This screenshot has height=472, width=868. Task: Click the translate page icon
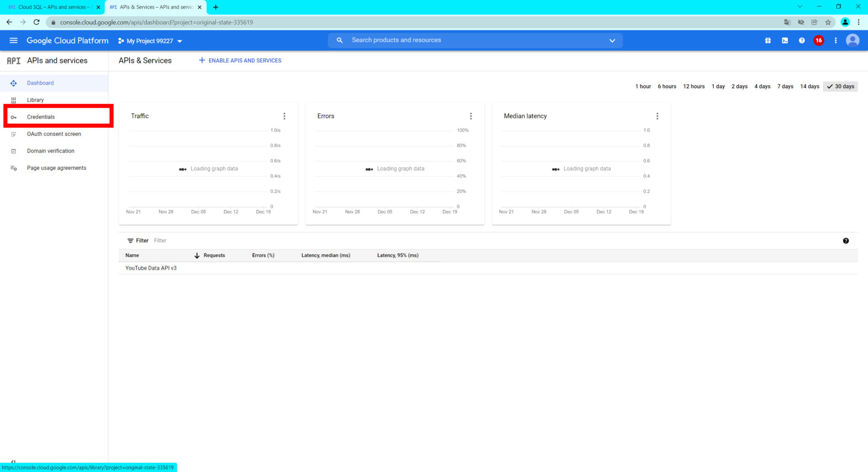[x=787, y=22]
